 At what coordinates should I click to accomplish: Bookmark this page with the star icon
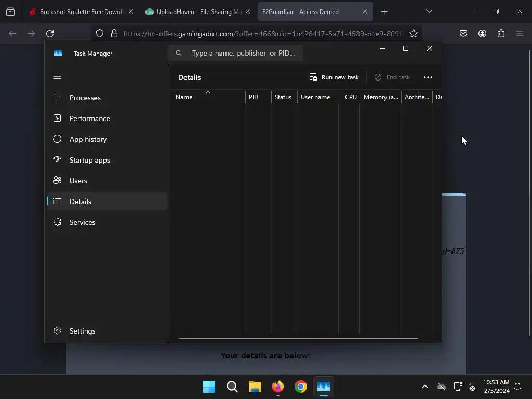click(413, 33)
